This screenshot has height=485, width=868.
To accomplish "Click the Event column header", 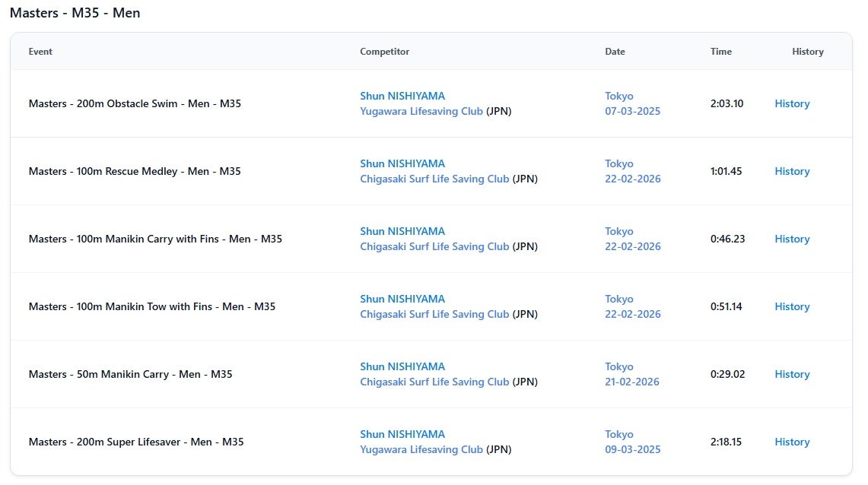I will [x=40, y=52].
